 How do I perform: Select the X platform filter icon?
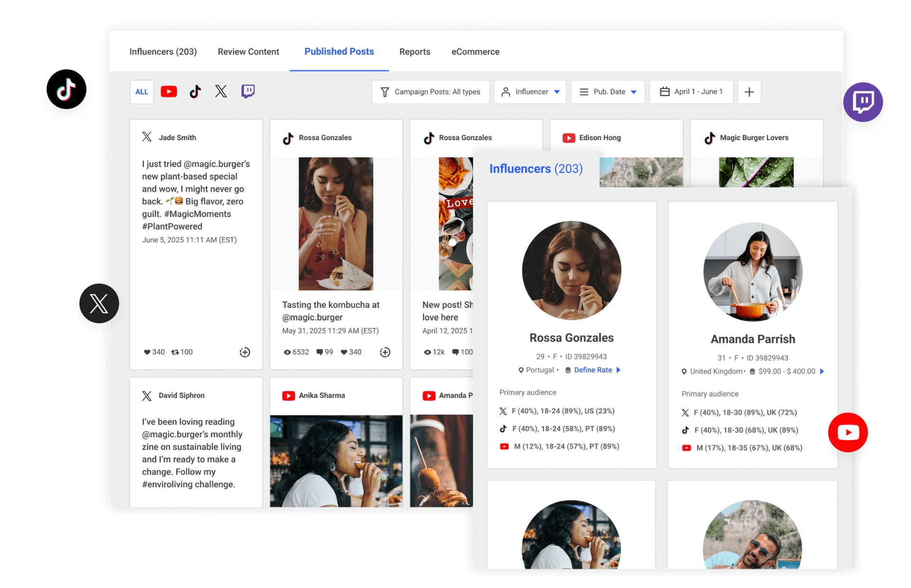tap(220, 92)
